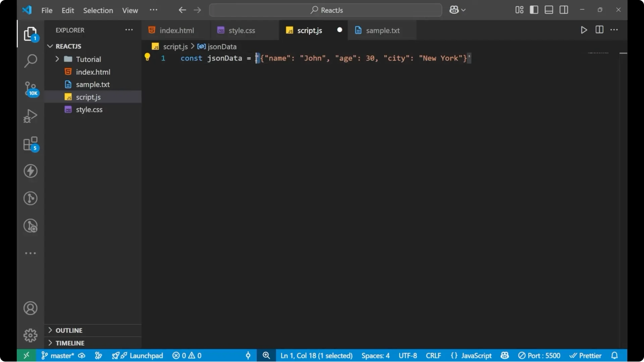The image size is (644, 362).
Task: Open the Run and Debug view
Action: [31, 116]
